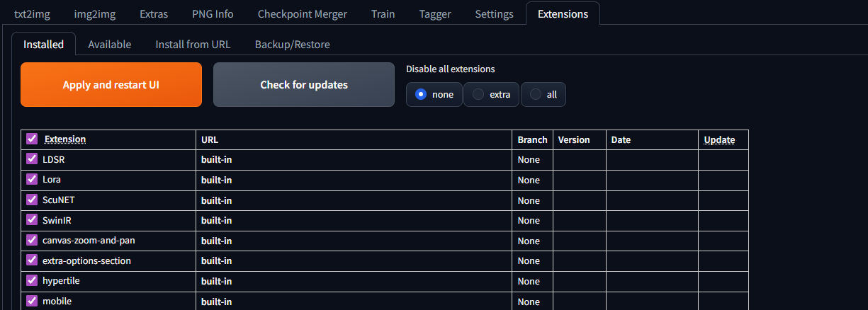Toggle the ScuNET extension checkbox
This screenshot has width=868, height=310.
(32, 200)
